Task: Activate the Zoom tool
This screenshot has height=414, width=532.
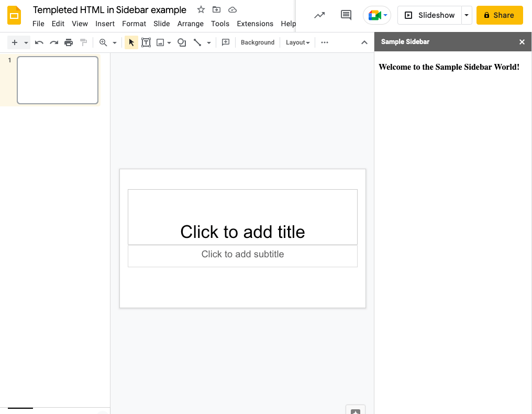Action: (104, 42)
